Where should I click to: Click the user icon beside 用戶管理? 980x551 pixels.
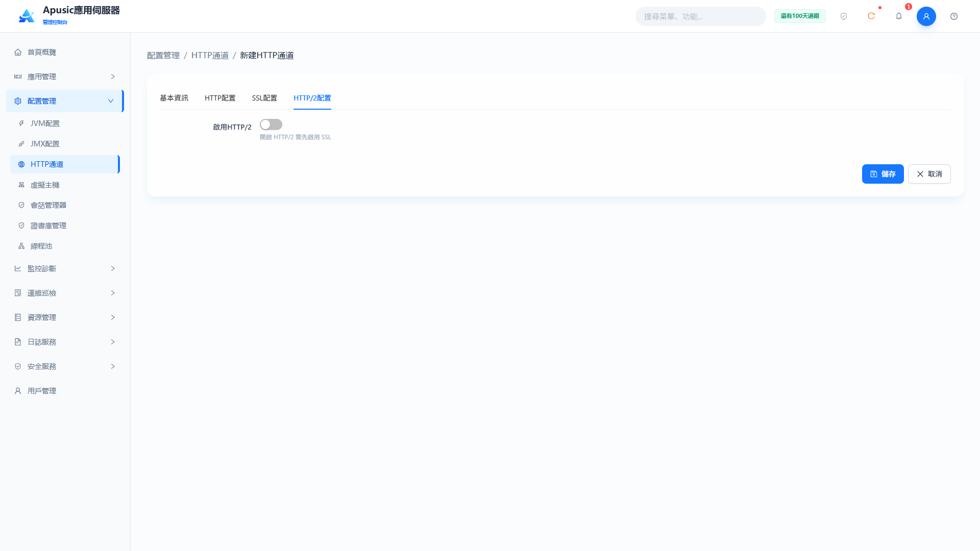pos(18,391)
